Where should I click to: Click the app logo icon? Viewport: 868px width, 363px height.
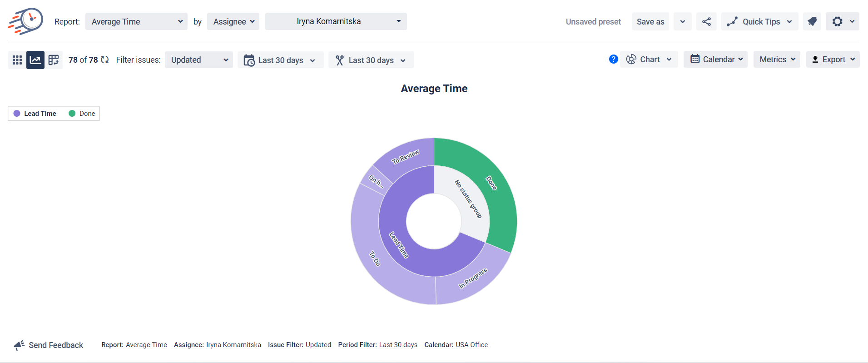pyautogui.click(x=26, y=21)
